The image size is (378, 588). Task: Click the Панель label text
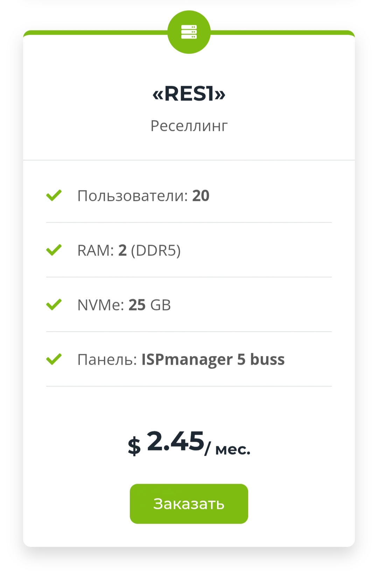tap(107, 360)
